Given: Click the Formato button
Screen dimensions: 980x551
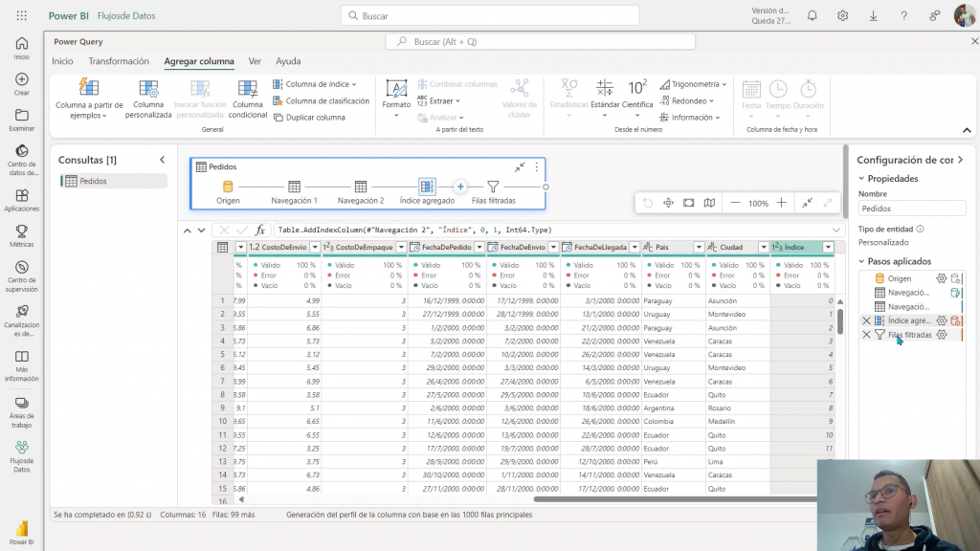Looking at the screenshot, I should click(x=396, y=99).
